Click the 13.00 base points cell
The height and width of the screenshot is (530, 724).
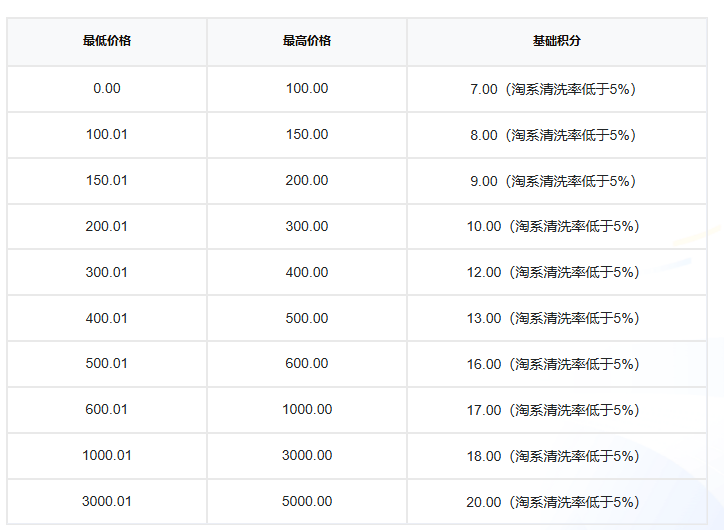[x=556, y=319]
